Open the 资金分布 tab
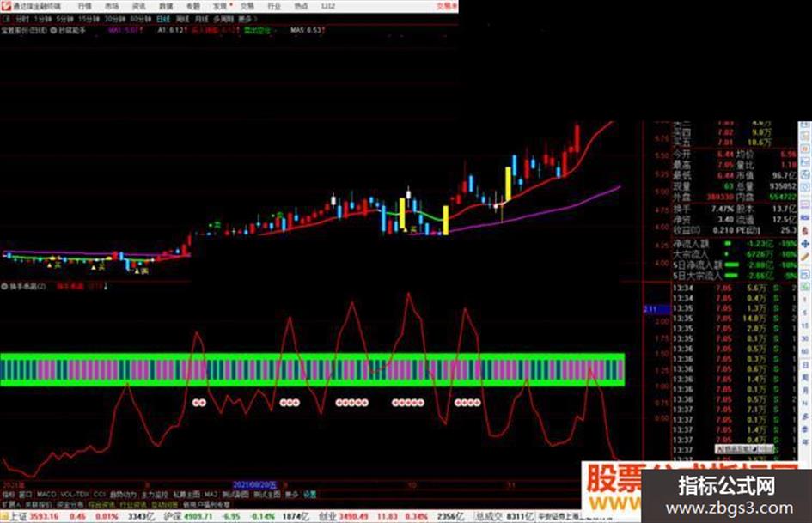 [x=70, y=504]
